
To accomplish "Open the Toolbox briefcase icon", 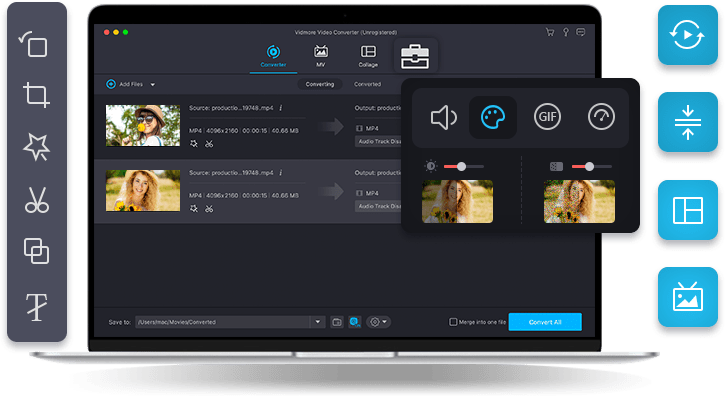I will point(415,56).
